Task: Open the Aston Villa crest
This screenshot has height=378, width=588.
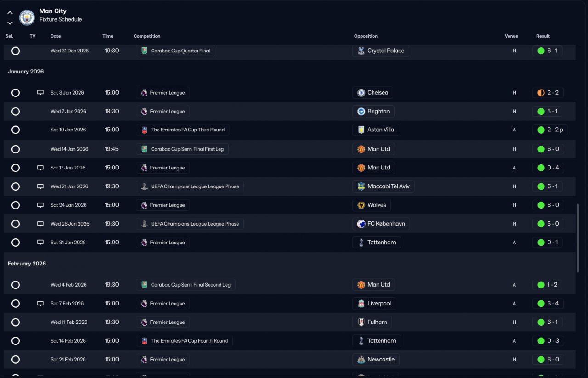Action: click(362, 130)
